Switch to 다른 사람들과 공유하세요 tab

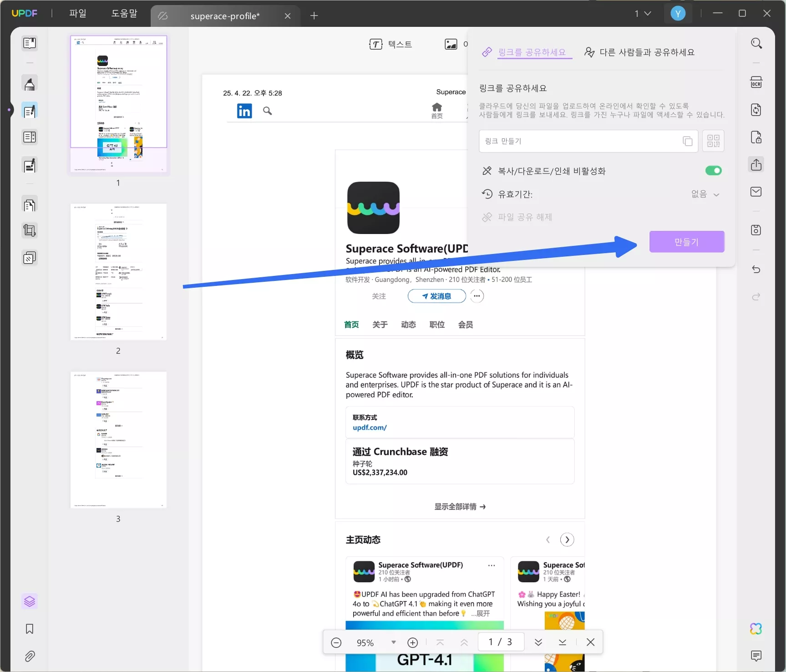640,52
